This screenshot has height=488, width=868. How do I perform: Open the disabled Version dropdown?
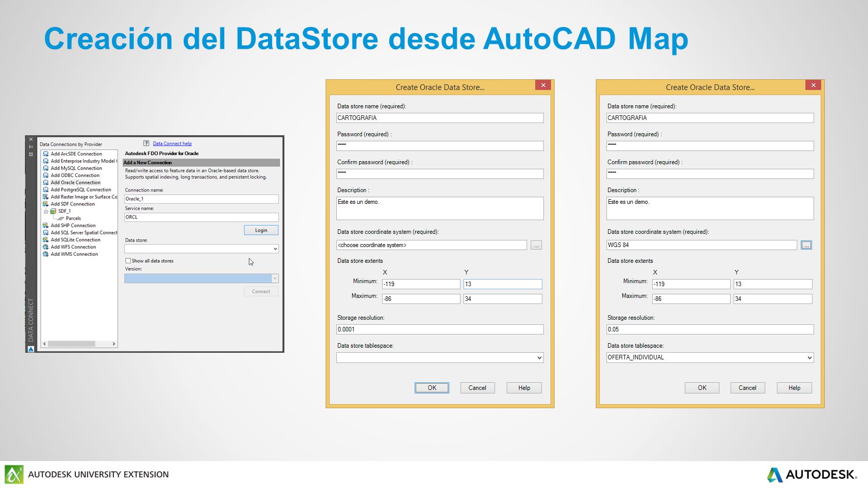point(275,278)
